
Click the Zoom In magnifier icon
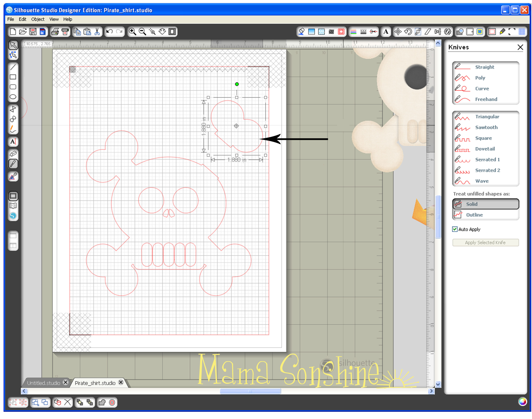[132, 32]
